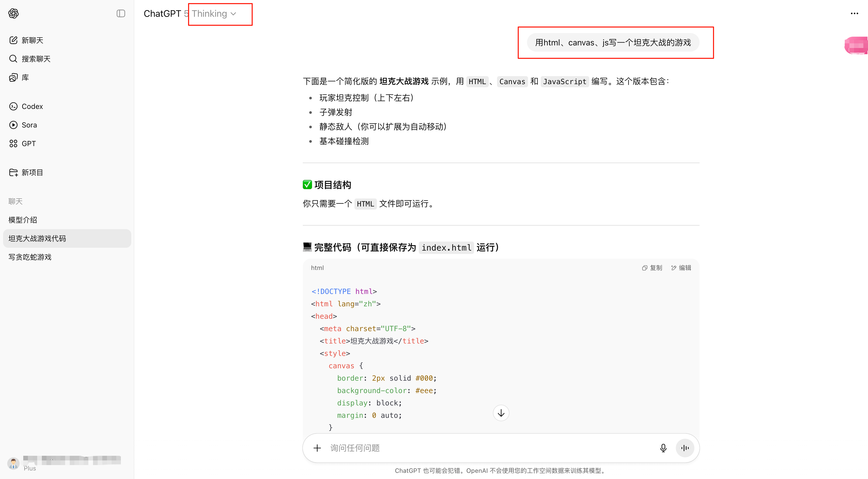Start voice mode with waveform button

pos(685,448)
